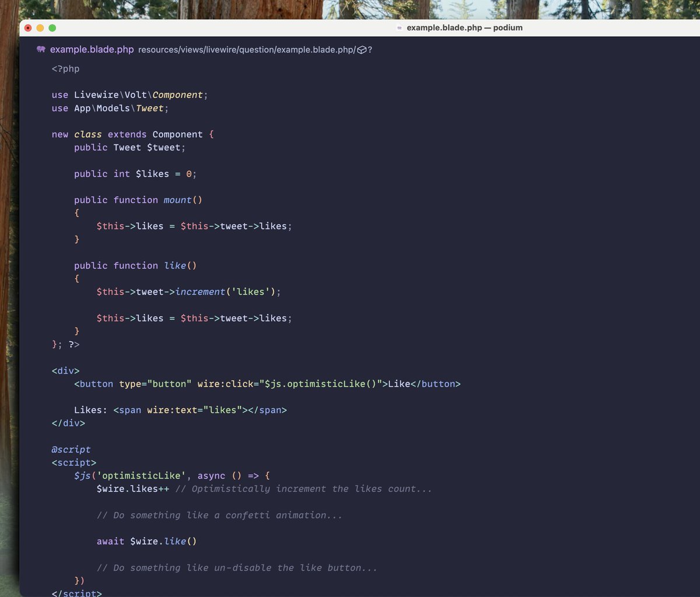The image size is (700, 597).
Task: Click the cube symbol icon in breadcrumb
Action: click(362, 50)
